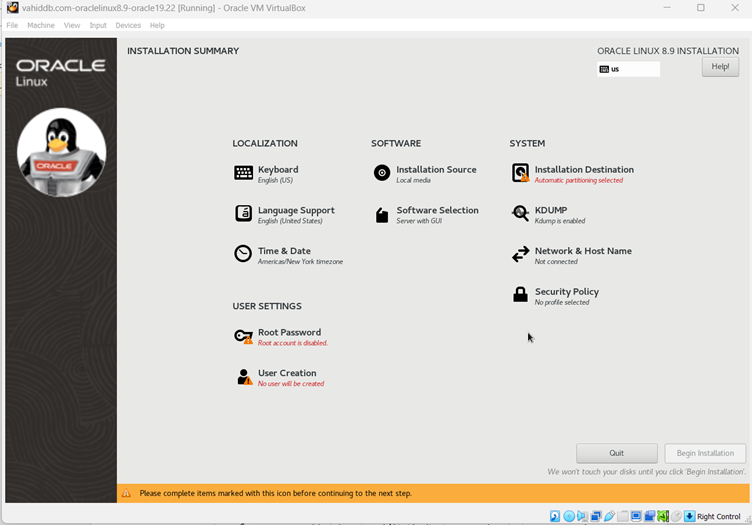Open Installation Destination disk icon

point(520,173)
